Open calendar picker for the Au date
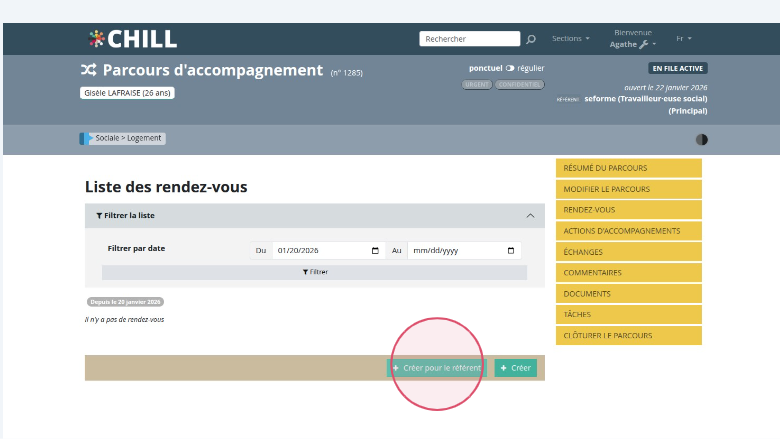 coord(511,251)
